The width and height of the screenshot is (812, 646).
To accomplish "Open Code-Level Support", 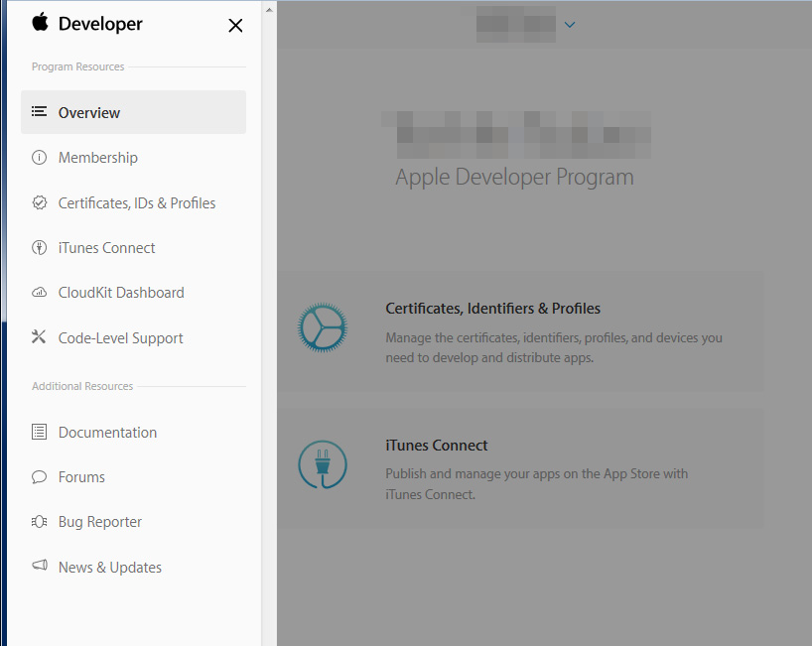I will pyautogui.click(x=121, y=338).
